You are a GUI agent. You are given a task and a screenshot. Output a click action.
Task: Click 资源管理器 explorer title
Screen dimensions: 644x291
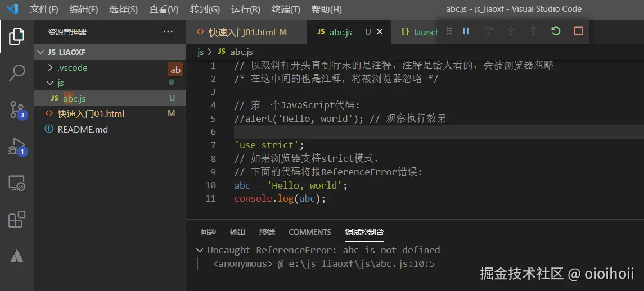(67, 32)
